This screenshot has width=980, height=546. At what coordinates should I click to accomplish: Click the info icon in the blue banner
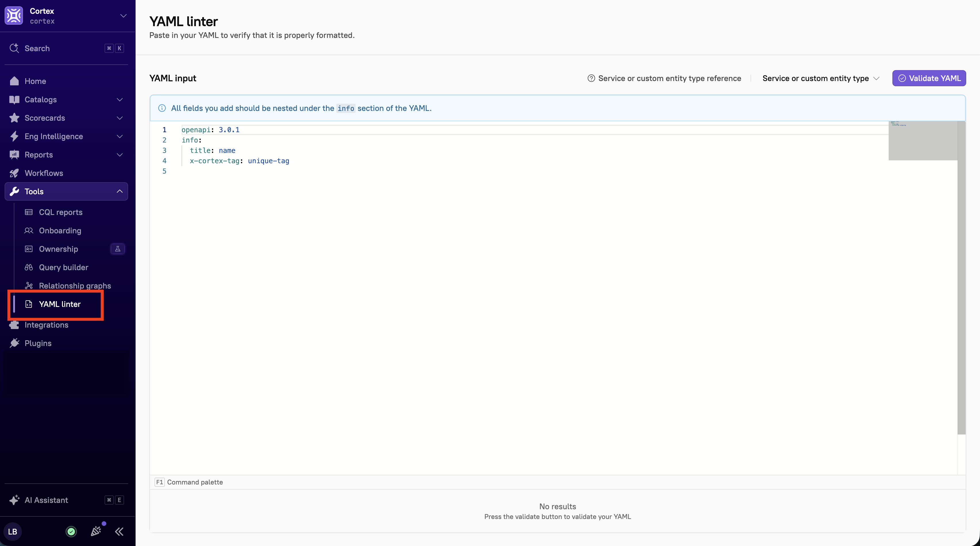[x=162, y=108]
